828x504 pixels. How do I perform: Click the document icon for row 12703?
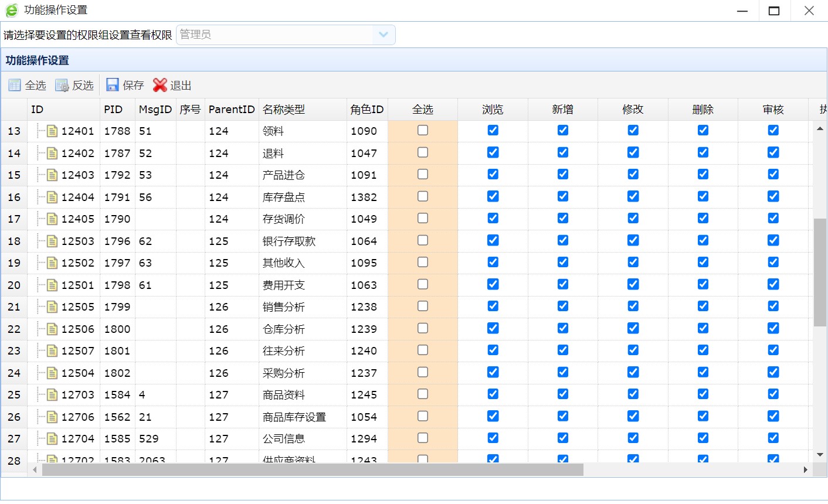point(52,394)
